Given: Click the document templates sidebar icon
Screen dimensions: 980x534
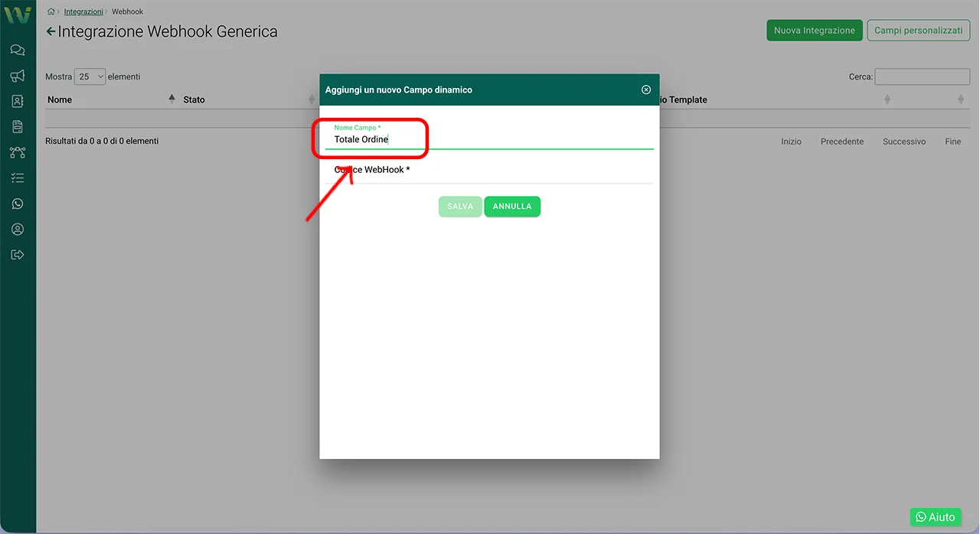Looking at the screenshot, I should pos(18,127).
